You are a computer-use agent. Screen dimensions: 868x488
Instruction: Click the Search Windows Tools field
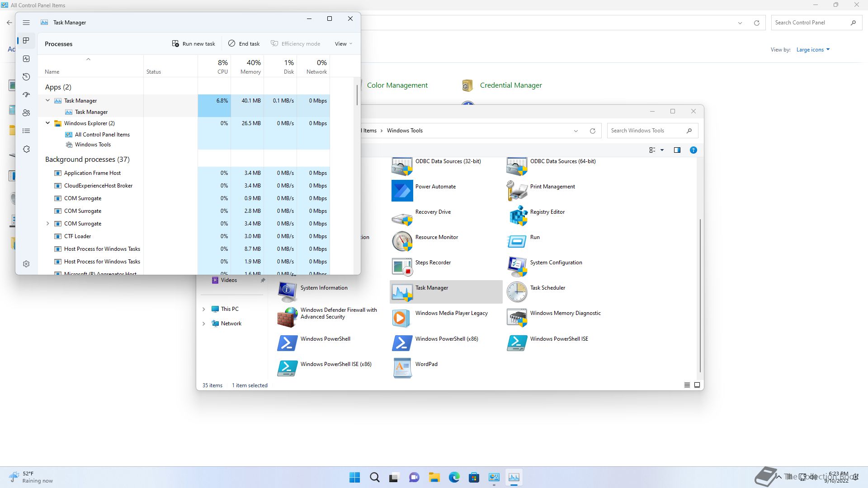652,131
